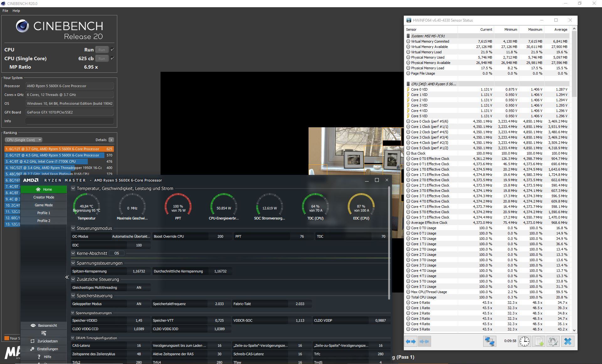This screenshot has width=602, height=364.
Task: Open HWiNFO remote network monitors button
Action: (489, 341)
